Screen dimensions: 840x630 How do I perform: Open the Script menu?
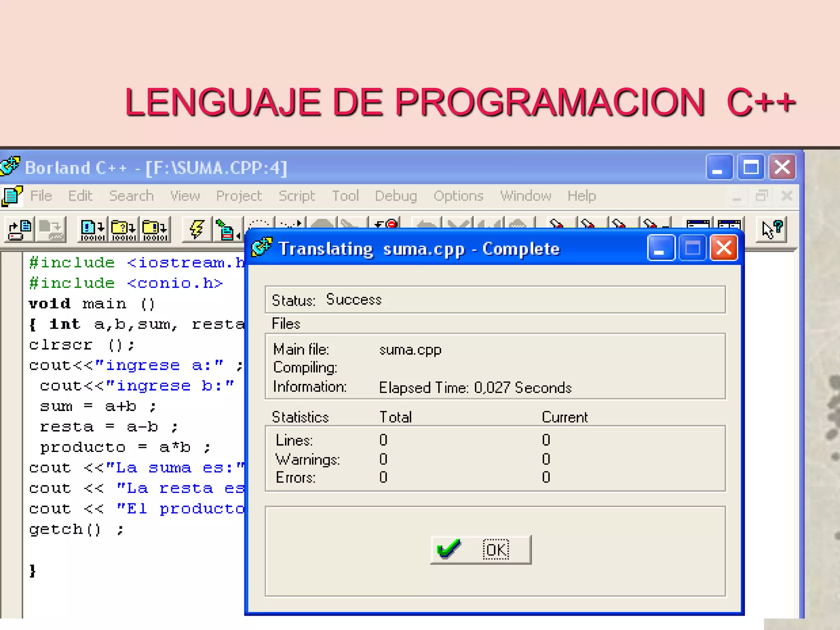coord(297,196)
